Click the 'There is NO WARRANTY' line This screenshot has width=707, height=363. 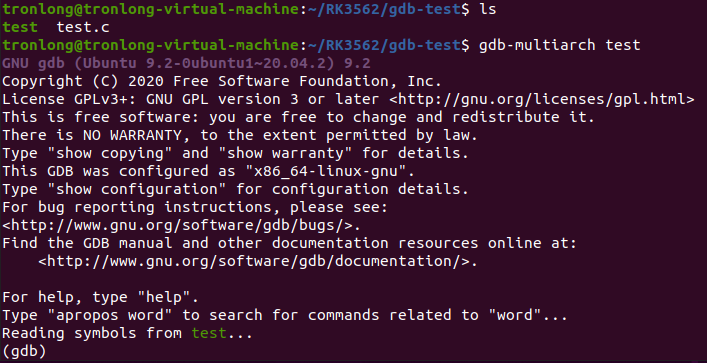point(240,135)
